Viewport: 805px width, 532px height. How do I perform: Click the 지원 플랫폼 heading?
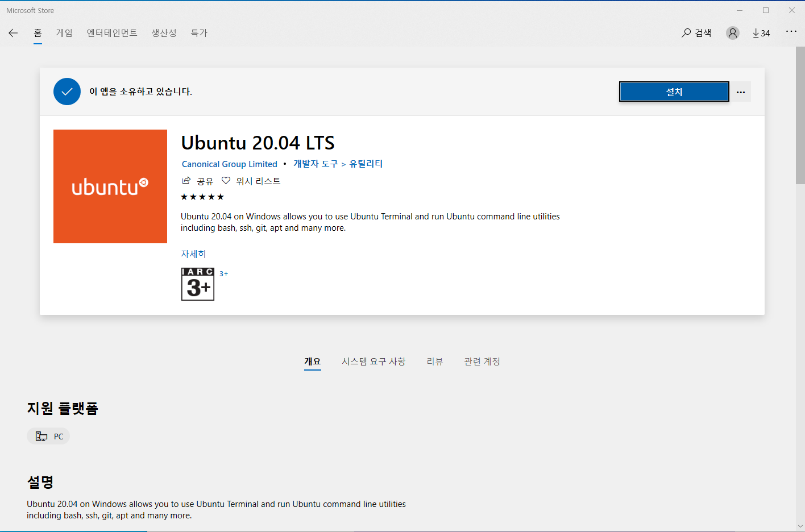tap(63, 408)
